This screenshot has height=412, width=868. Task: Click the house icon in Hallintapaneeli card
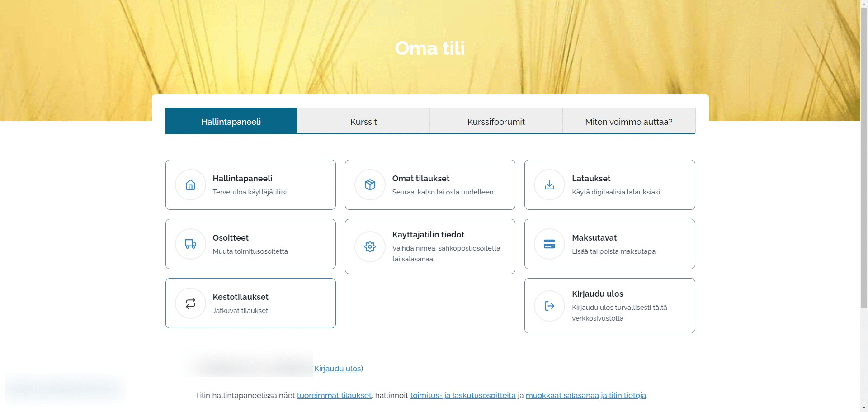coord(190,185)
